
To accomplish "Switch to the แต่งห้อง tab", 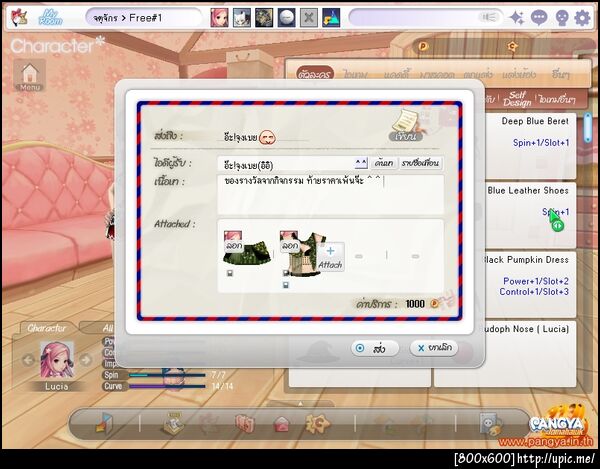I will [519, 74].
